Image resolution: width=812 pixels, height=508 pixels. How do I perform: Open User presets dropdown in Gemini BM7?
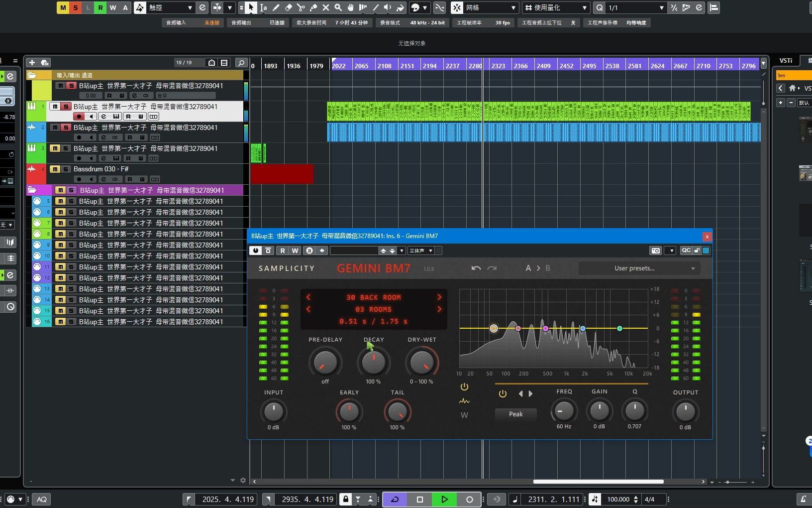pos(639,268)
